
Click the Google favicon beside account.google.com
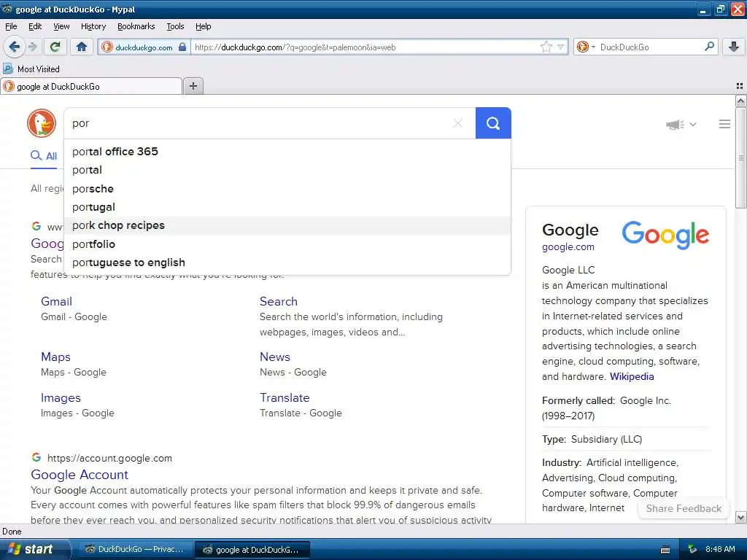[x=36, y=457]
